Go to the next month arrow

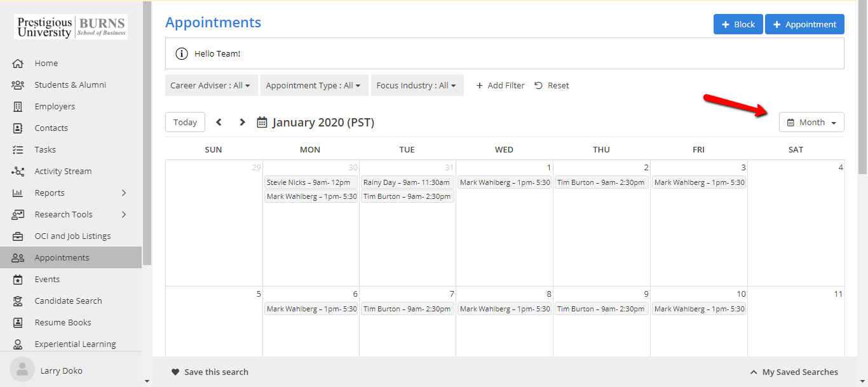242,122
